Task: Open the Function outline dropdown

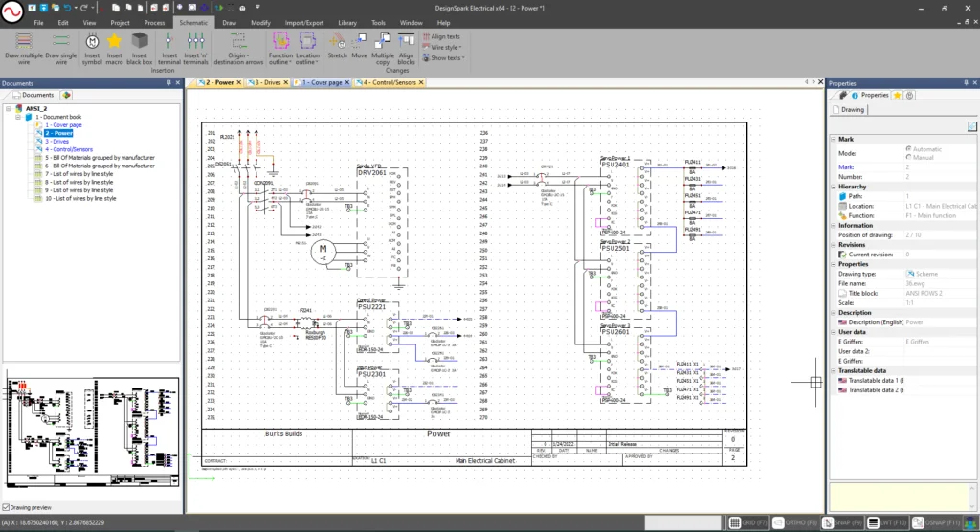Action: (x=280, y=59)
